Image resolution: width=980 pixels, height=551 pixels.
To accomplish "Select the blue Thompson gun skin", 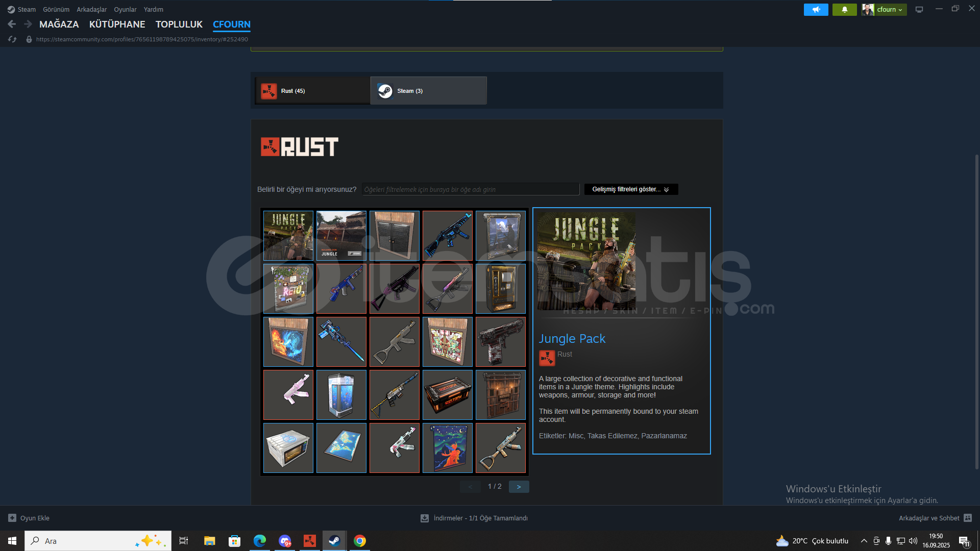I will [x=341, y=289].
